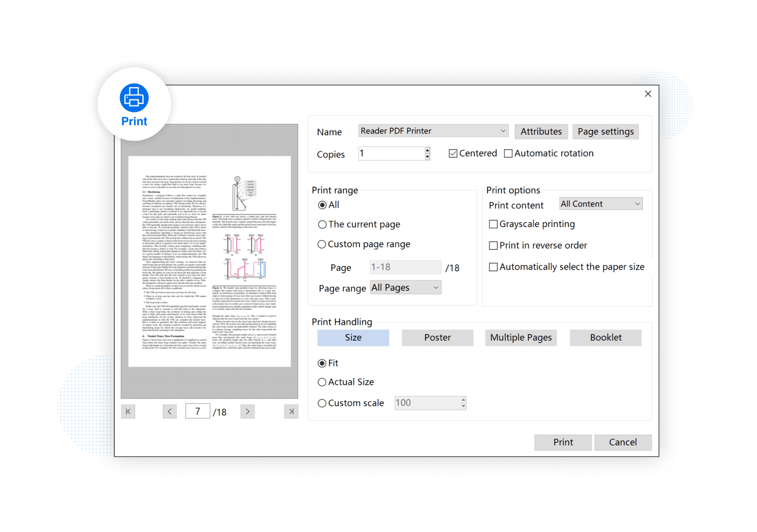Switch to Multiple Pages handling tab

point(521,338)
